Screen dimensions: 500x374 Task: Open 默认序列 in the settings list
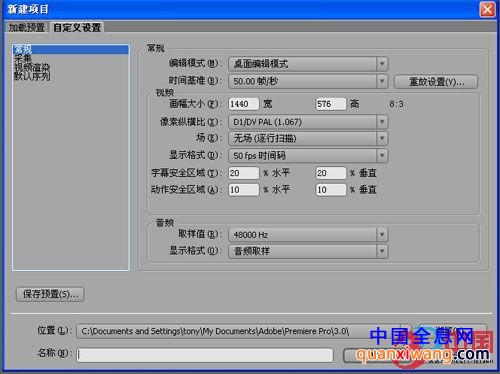(32, 76)
